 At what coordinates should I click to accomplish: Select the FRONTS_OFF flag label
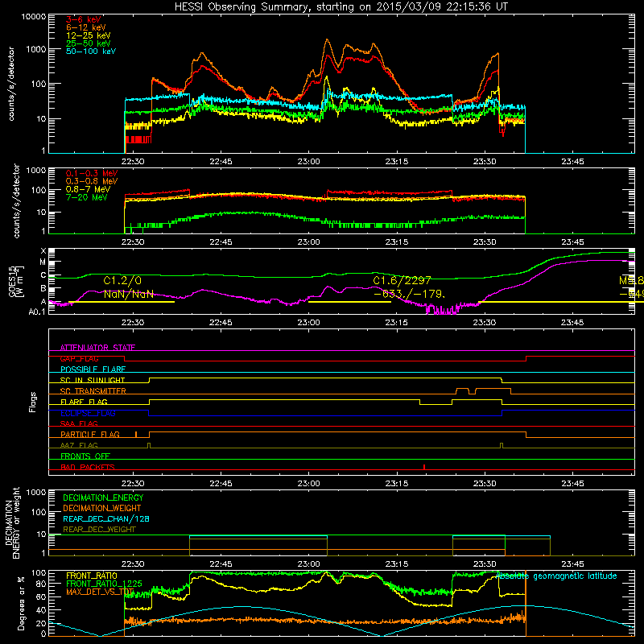(x=85, y=456)
